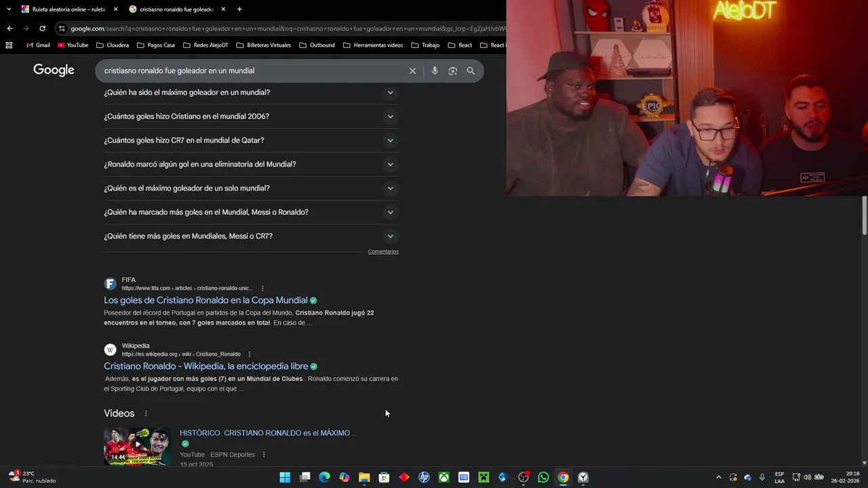The image size is (868, 488).
Task: Open the Chrome apps grid in bookmarks bar
Action: pos(9,45)
